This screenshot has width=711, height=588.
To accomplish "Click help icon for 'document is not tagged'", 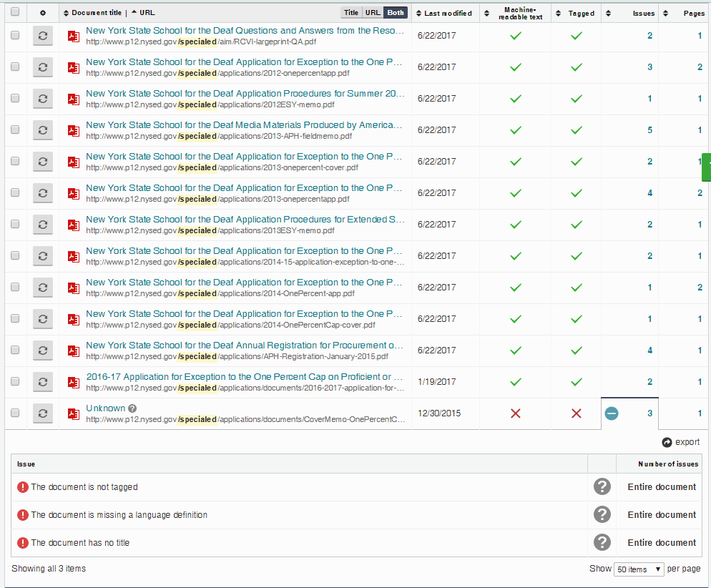I will click(x=602, y=486).
